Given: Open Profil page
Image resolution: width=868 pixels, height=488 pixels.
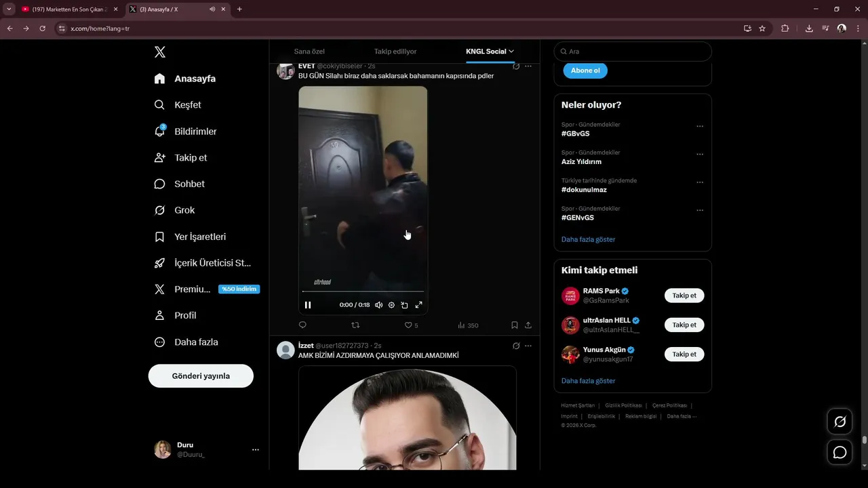Looking at the screenshot, I should (x=175, y=315).
